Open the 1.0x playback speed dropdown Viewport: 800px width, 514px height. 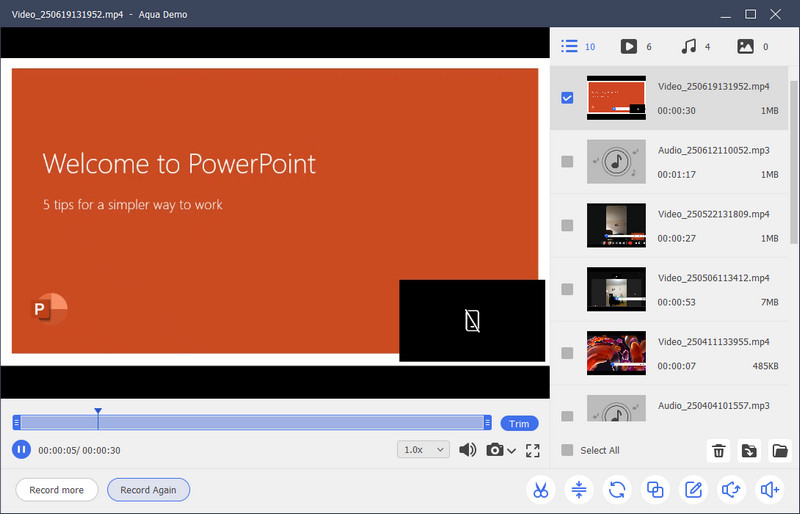(423, 450)
